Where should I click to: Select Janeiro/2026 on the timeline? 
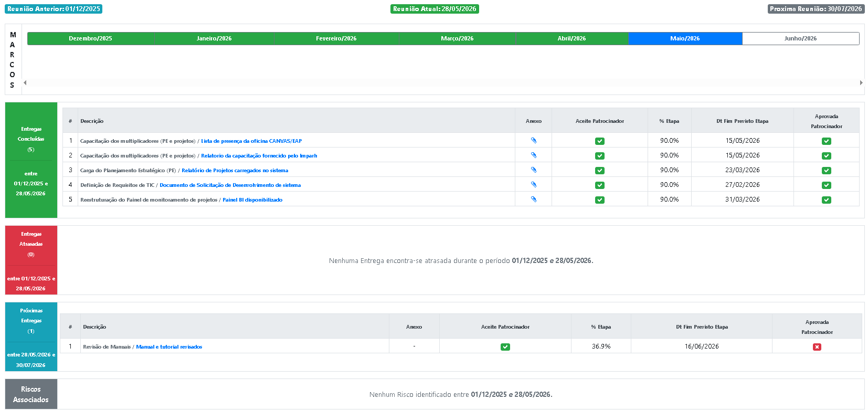(x=214, y=38)
